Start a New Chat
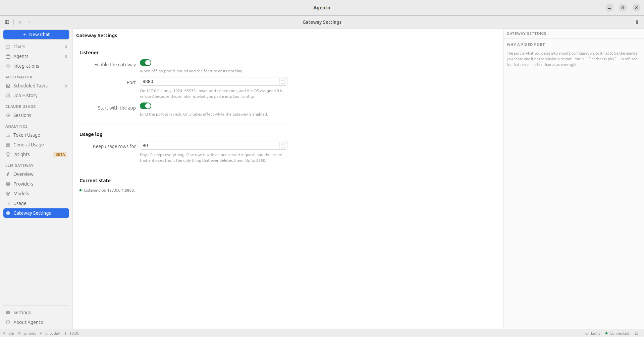Image resolution: width=644 pixels, height=337 pixels. (36, 35)
